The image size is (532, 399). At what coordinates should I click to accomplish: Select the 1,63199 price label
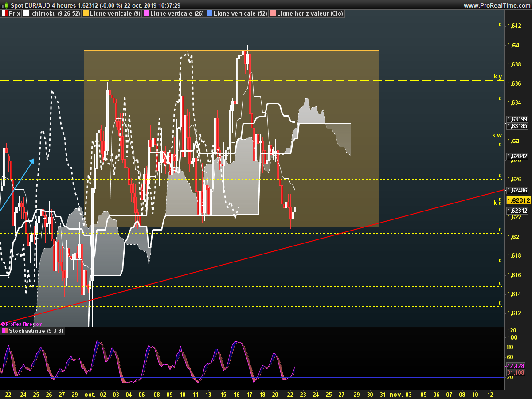coord(517,119)
